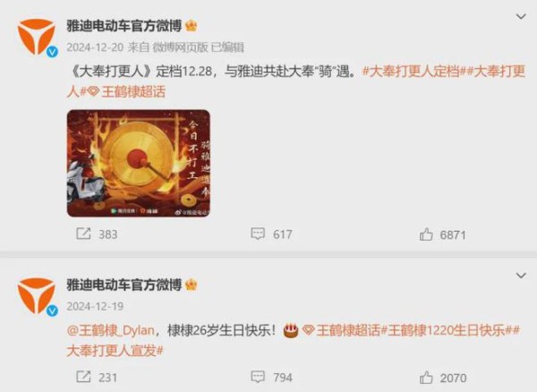Expand the options chevron on second post

(521, 276)
